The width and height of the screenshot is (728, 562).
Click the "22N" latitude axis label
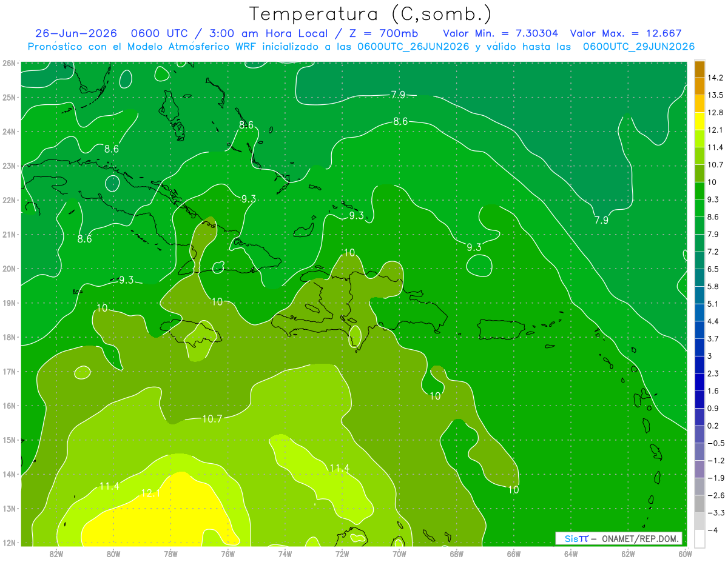coord(9,200)
